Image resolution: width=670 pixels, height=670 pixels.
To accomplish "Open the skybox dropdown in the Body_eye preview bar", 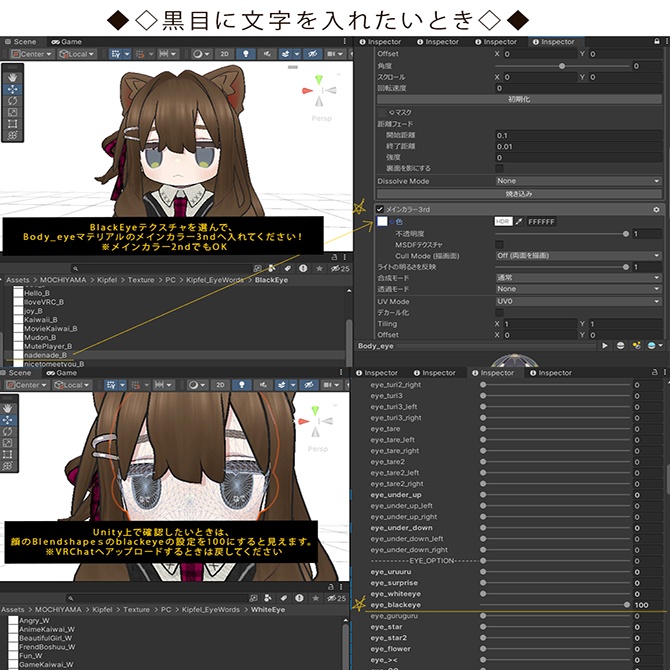I will 655,346.
